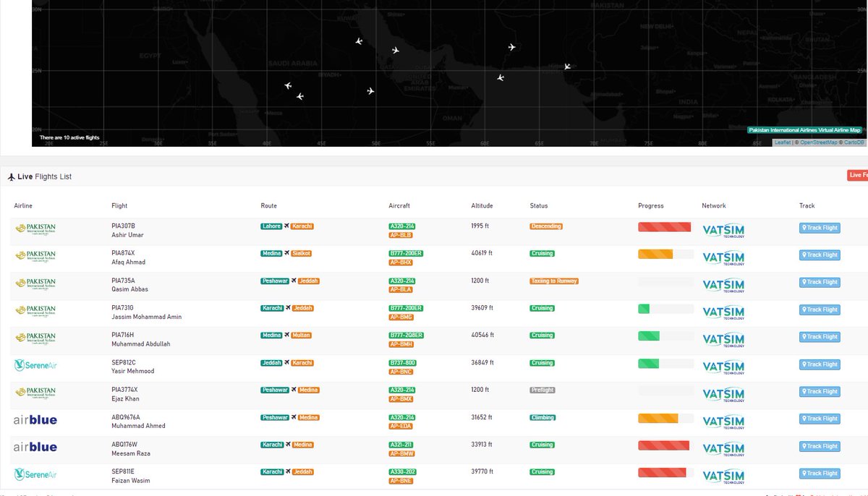Click the SereneAir logo for SEP811E

pos(35,474)
